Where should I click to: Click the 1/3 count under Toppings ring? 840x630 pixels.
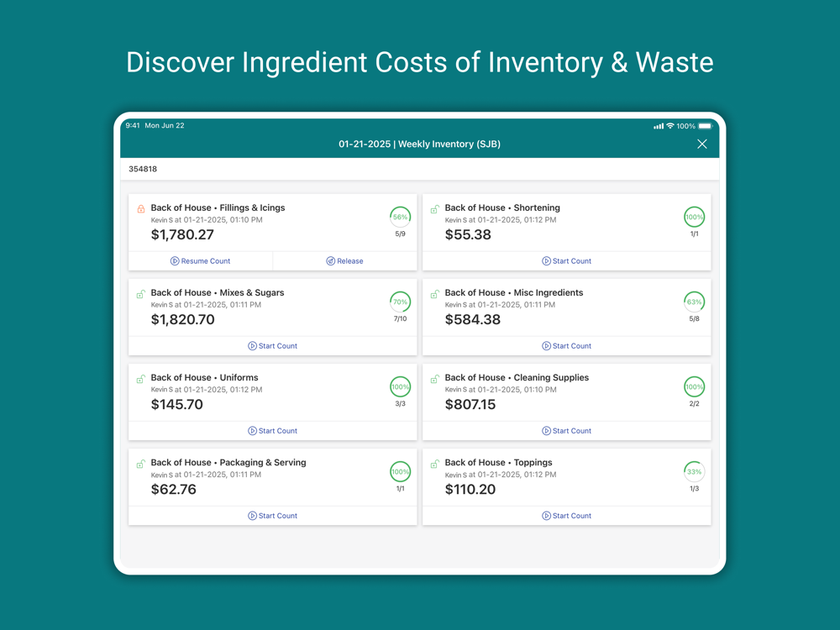coord(695,489)
